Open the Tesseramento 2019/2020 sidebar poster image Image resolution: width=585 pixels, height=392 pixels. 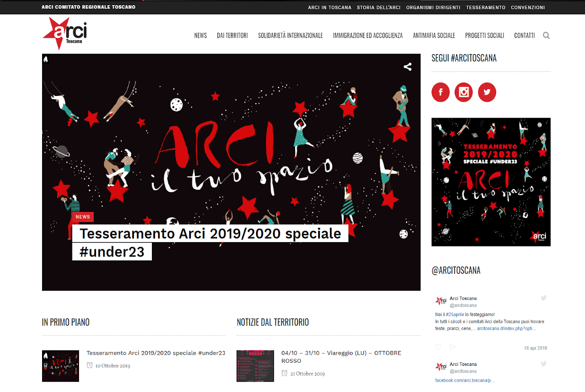(491, 182)
